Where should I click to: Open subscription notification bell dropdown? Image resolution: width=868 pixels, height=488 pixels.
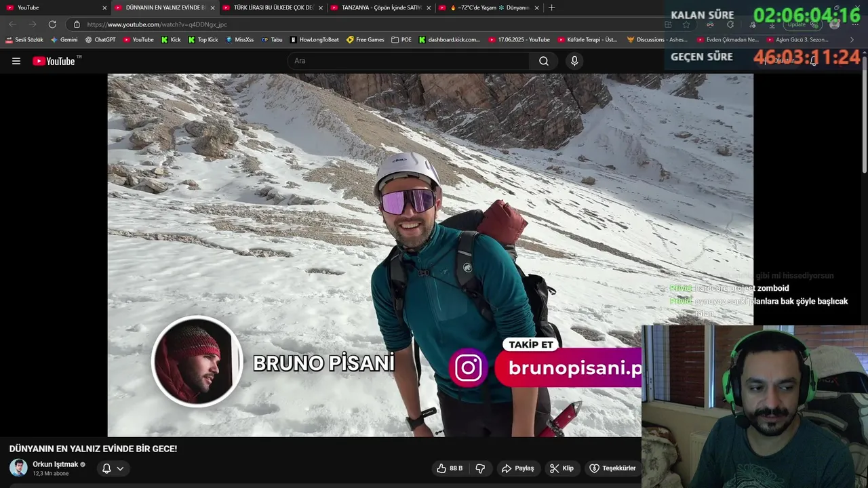(x=113, y=468)
